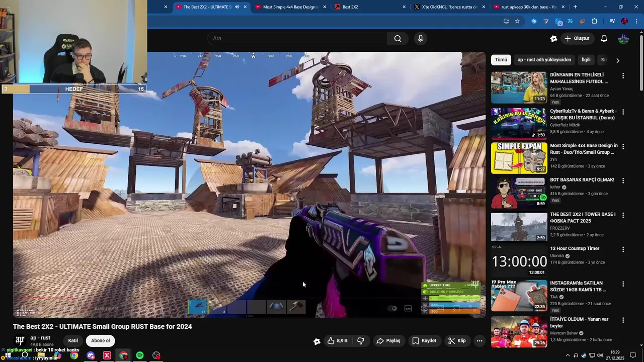Screen dimensions: 644x362
Task: Open extension with 12 badge
Action: (x=558, y=21)
